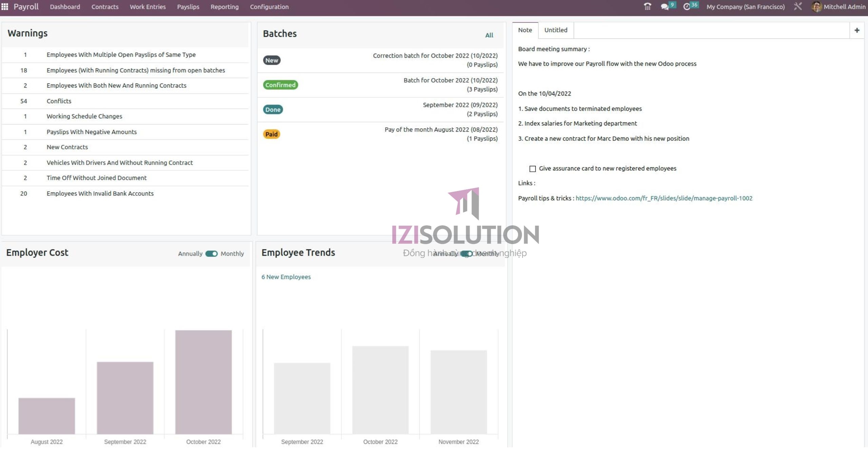This screenshot has width=868, height=471.
Task: Click the All batches link
Action: [x=489, y=35]
